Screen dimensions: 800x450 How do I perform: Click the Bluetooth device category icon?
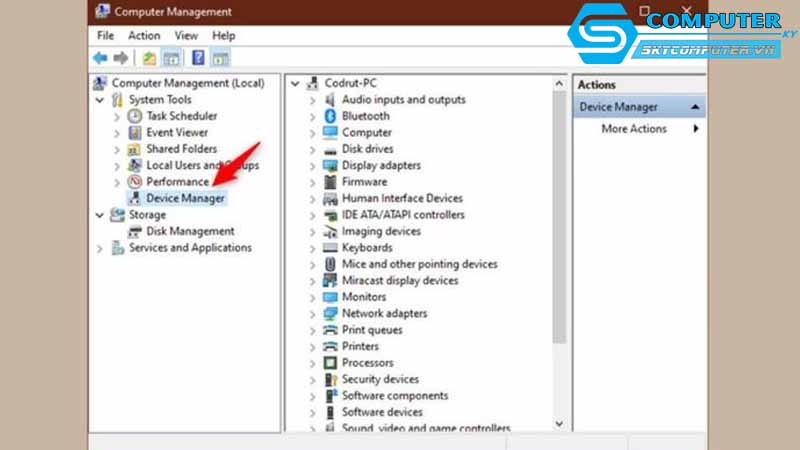coord(330,116)
